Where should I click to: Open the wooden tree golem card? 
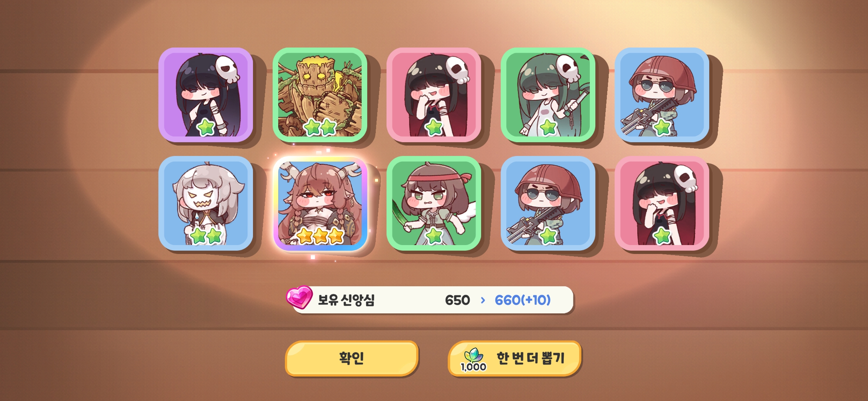(320, 95)
